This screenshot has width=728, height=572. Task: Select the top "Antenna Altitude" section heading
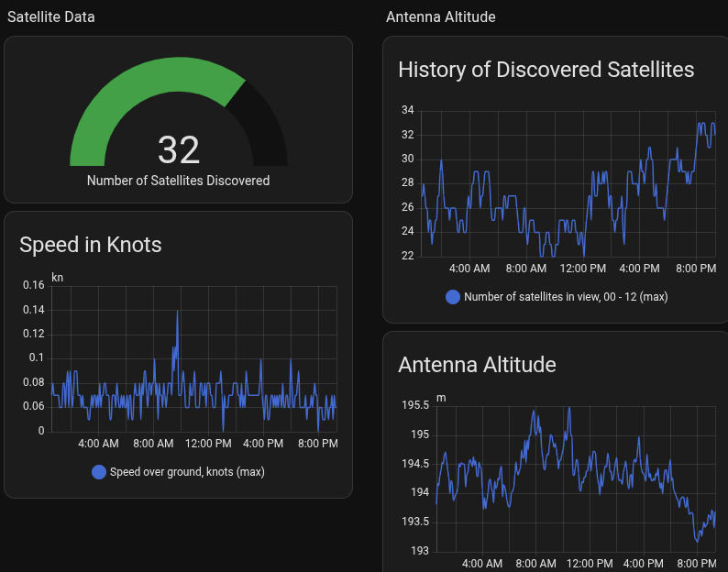441,16
